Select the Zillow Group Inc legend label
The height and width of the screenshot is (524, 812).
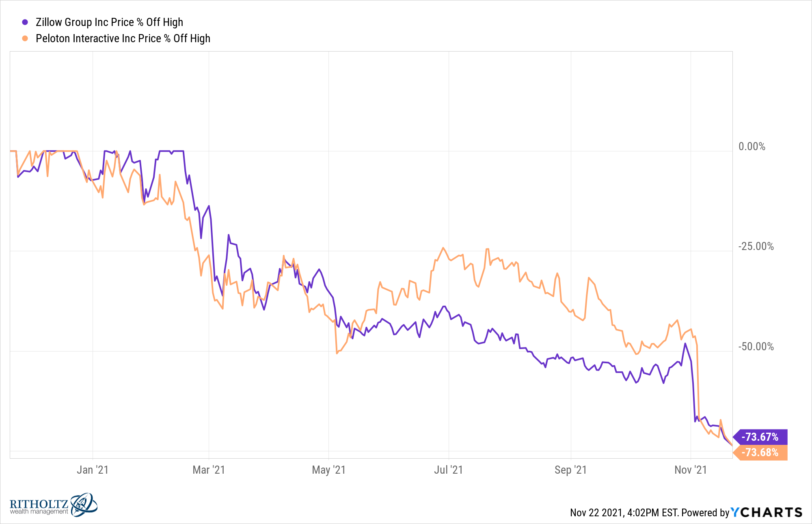(x=109, y=22)
